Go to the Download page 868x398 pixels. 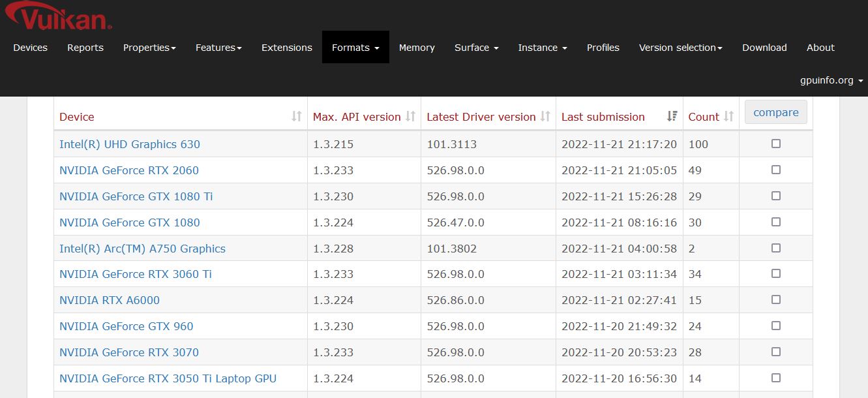point(764,48)
